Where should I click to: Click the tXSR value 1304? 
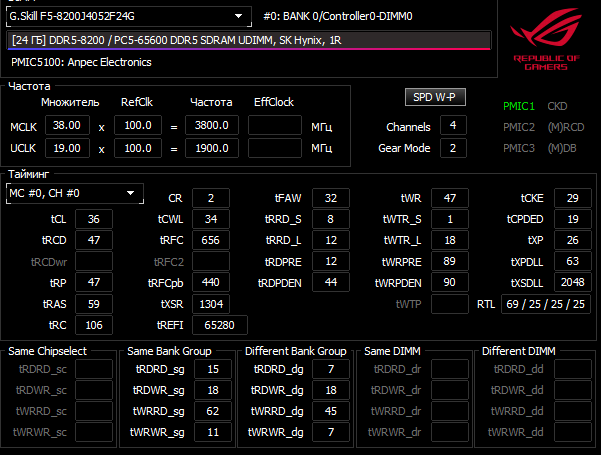[x=211, y=304]
